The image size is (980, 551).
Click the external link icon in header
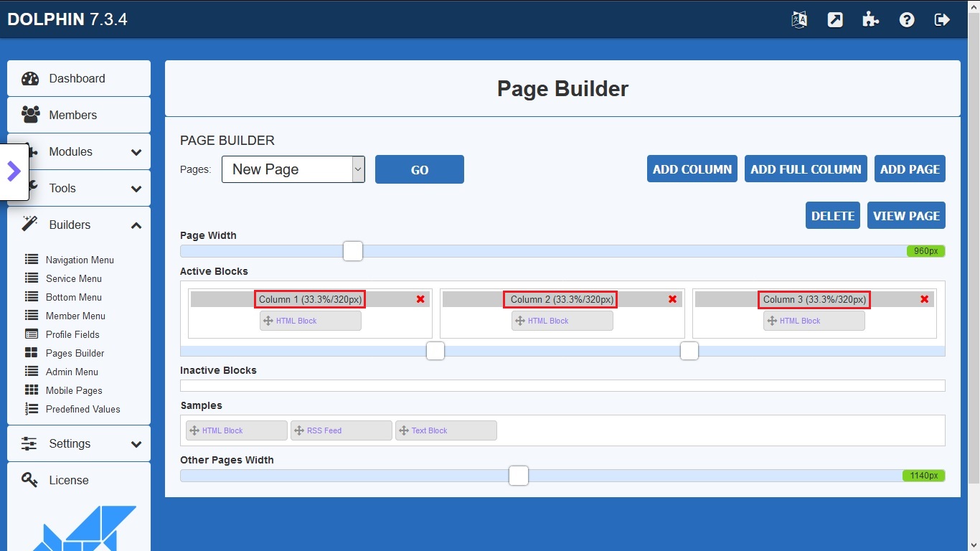point(835,19)
